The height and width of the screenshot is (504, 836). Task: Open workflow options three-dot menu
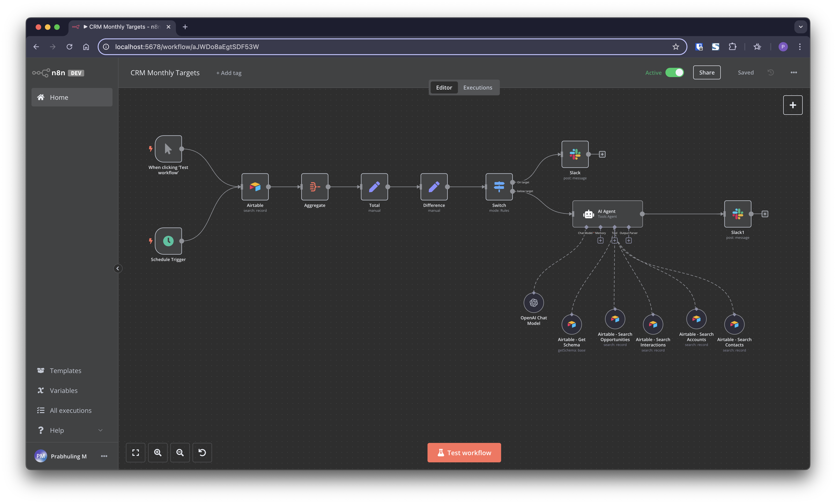794,73
